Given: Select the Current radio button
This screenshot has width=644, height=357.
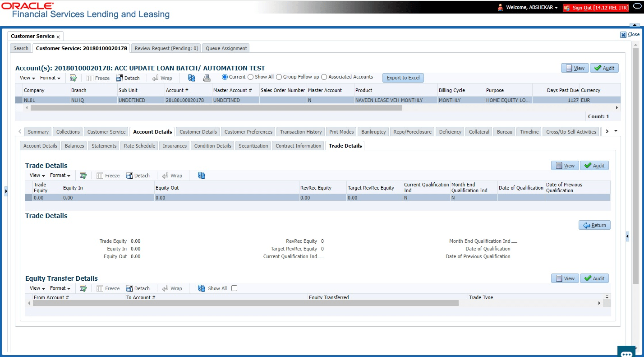Looking at the screenshot, I should coord(225,77).
